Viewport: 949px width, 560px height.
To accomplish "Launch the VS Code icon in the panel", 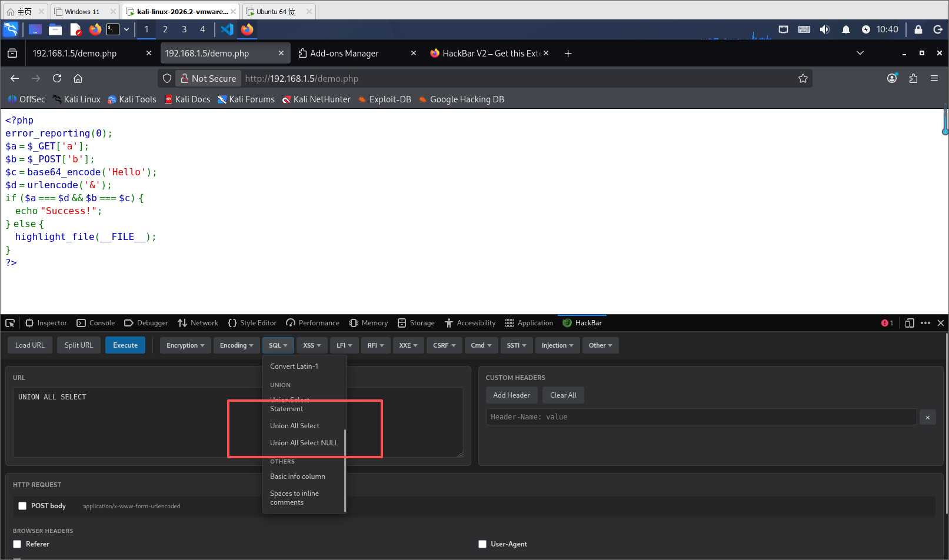I will coord(227,29).
